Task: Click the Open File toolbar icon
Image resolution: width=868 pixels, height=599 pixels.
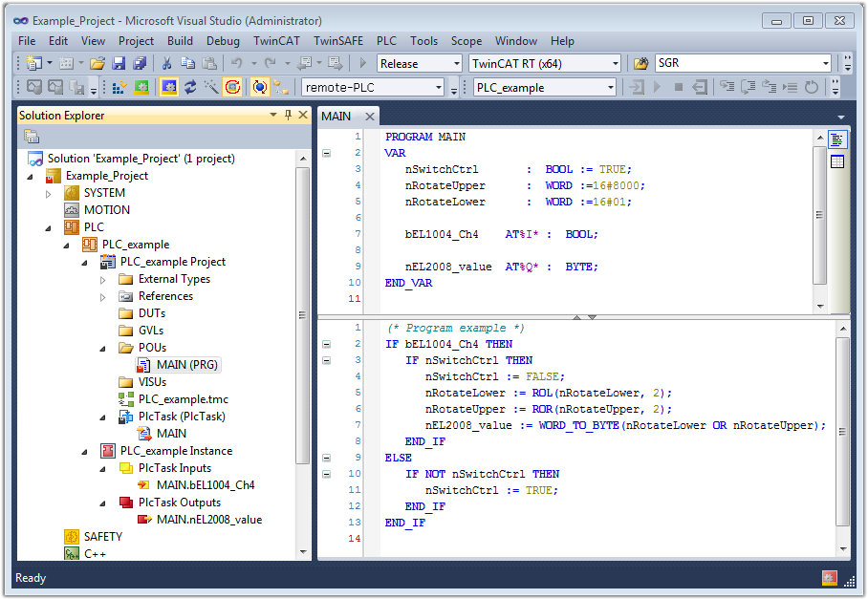Action: pyautogui.click(x=97, y=63)
